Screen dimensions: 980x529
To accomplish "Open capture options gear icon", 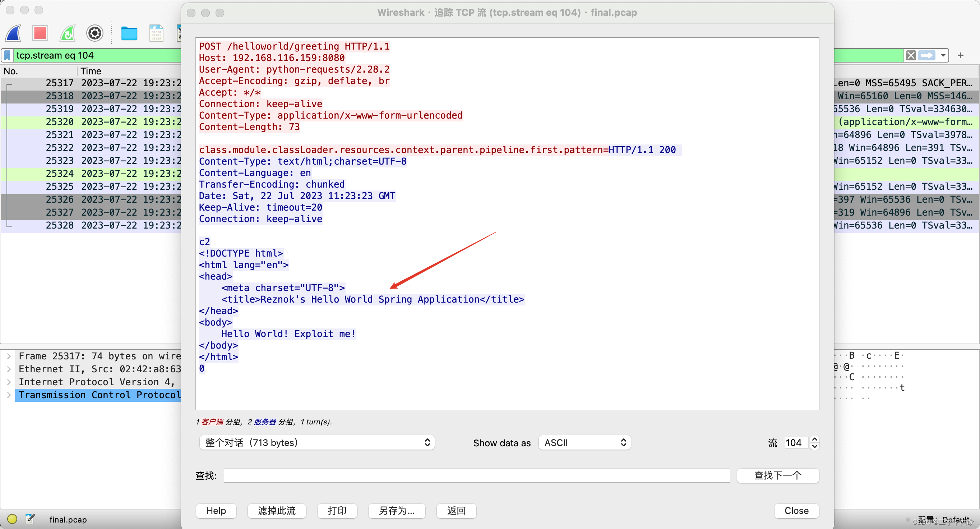I will point(94,33).
